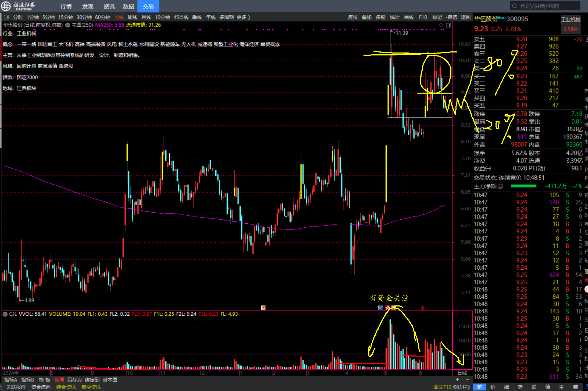Select 指标A tab
This screenshot has height=391, width=588.
coord(11,380)
